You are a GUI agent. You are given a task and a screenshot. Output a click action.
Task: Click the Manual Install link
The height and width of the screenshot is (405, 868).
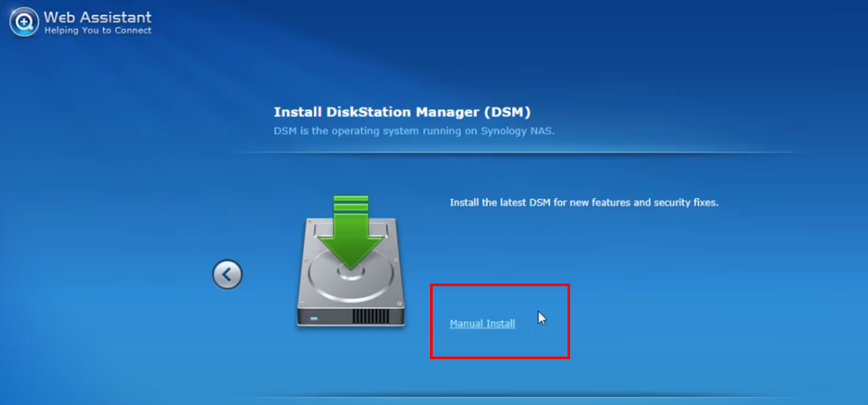pyautogui.click(x=482, y=324)
